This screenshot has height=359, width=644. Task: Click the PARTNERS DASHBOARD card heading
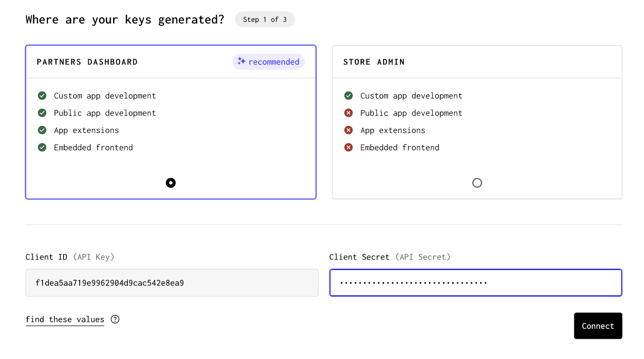click(87, 62)
